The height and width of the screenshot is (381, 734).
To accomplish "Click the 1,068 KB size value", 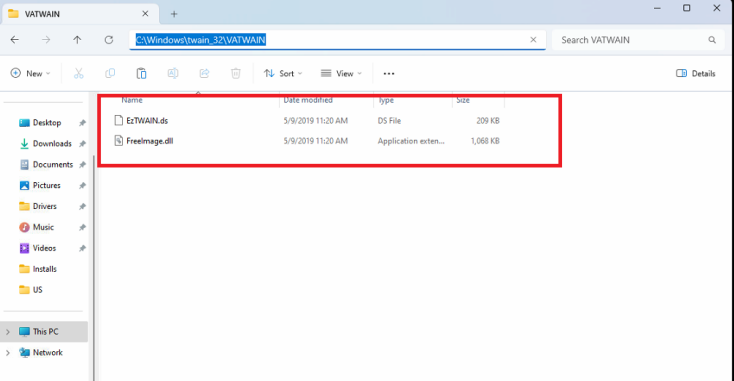I will (x=485, y=141).
